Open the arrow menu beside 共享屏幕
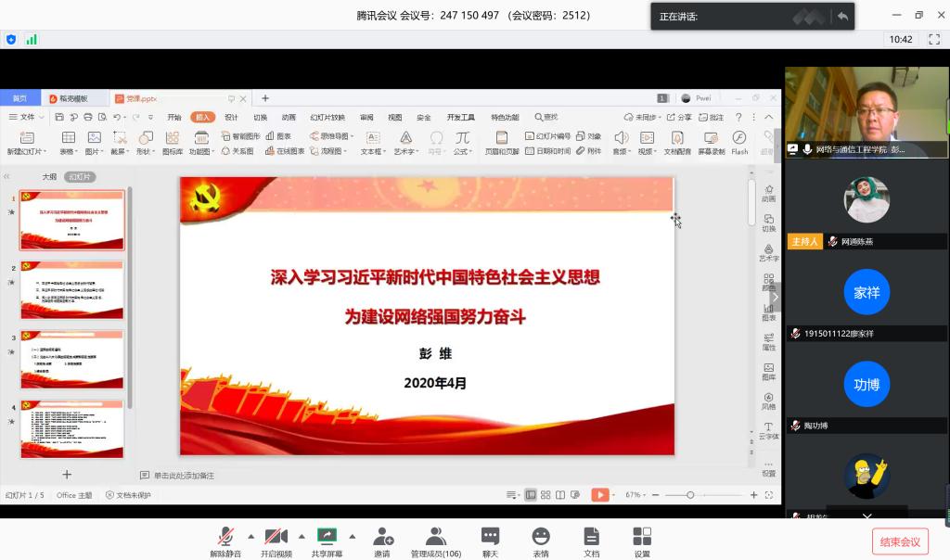Screen dimensions: 950x560 [x=352, y=537]
